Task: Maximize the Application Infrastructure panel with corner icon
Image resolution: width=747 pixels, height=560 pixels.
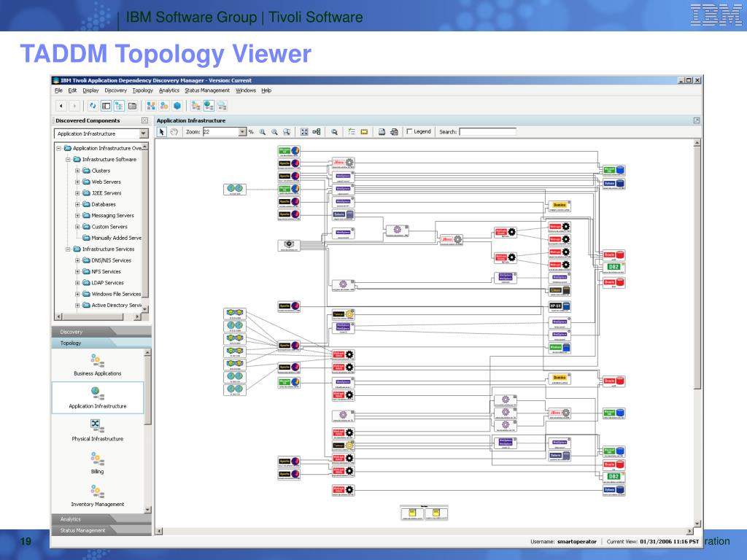Action: pyautogui.click(x=696, y=120)
